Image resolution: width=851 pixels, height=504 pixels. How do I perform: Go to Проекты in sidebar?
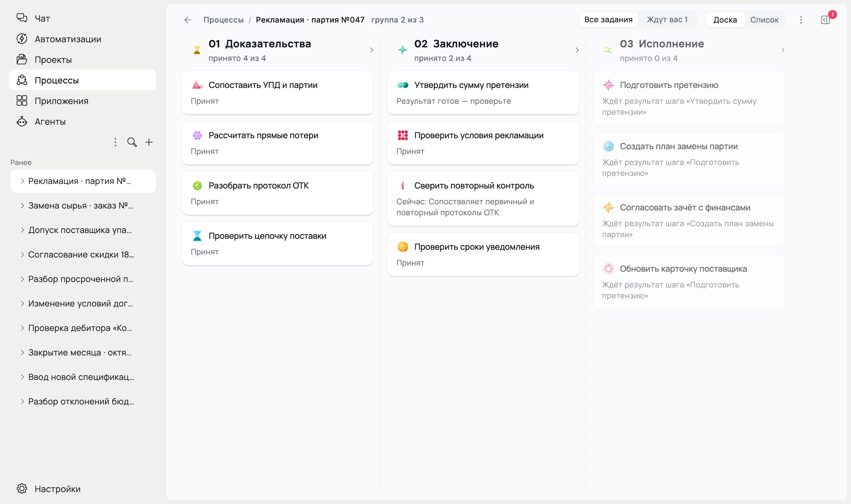pyautogui.click(x=83, y=60)
